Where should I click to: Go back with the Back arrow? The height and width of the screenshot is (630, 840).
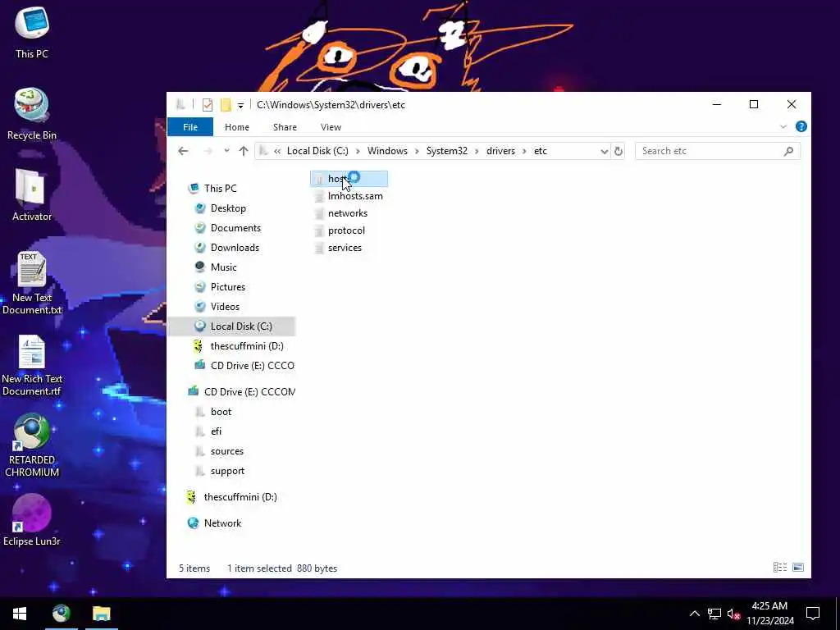pyautogui.click(x=183, y=151)
